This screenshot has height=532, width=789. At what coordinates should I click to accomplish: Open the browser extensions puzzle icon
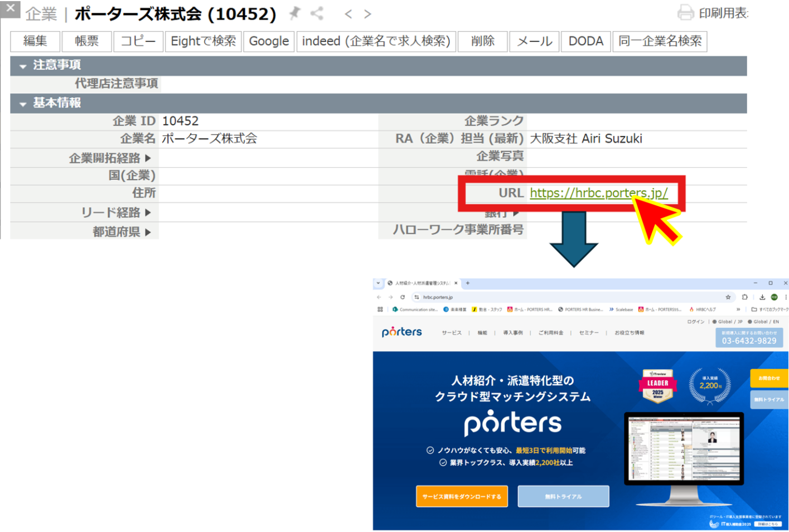744,297
